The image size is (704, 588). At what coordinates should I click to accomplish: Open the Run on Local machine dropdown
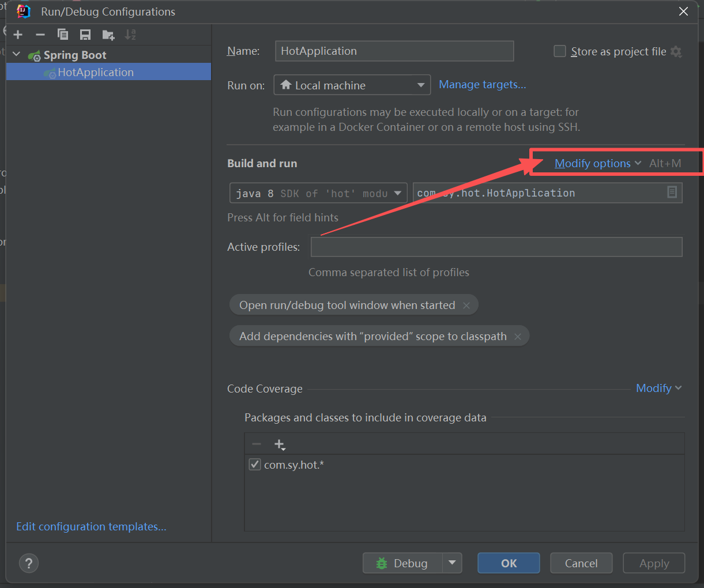pos(352,85)
